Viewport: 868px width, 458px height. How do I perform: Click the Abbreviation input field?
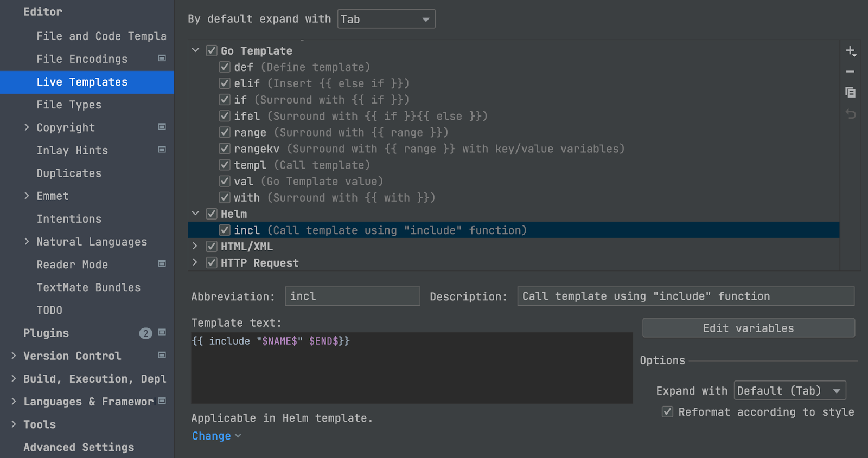[352, 296]
